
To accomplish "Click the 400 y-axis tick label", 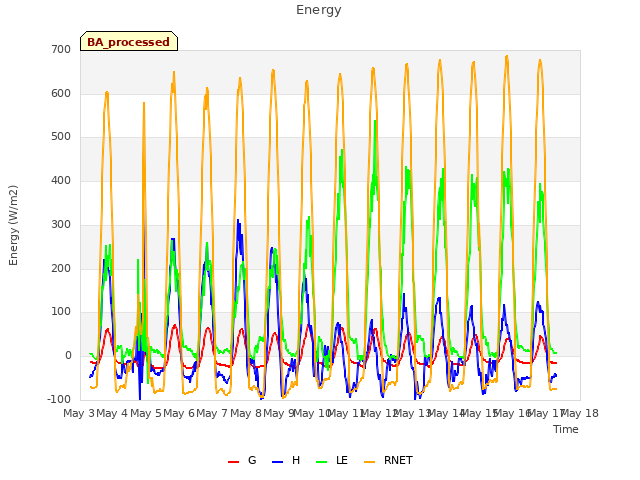I will (x=61, y=181).
